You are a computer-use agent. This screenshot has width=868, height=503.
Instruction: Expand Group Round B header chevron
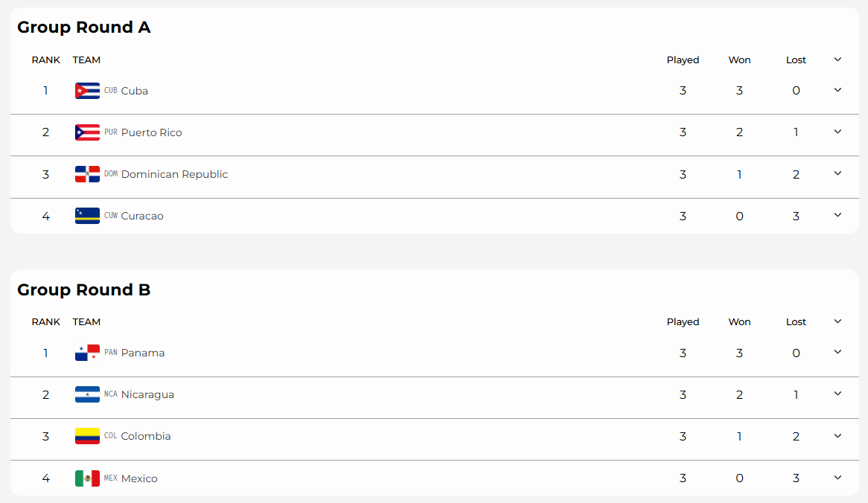pyautogui.click(x=837, y=321)
